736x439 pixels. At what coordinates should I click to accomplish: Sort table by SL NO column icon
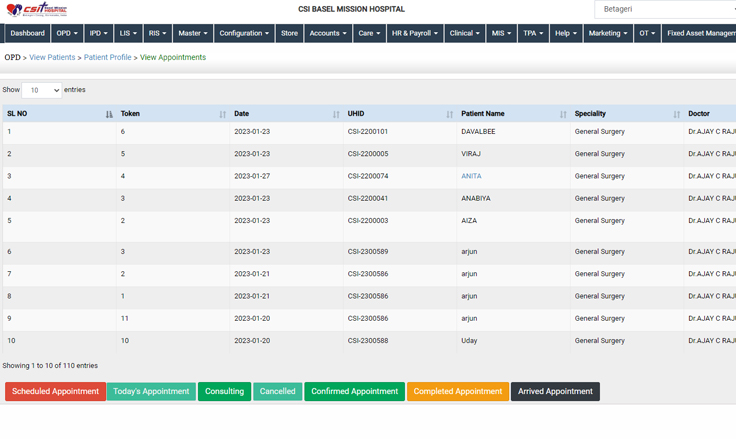coord(109,114)
